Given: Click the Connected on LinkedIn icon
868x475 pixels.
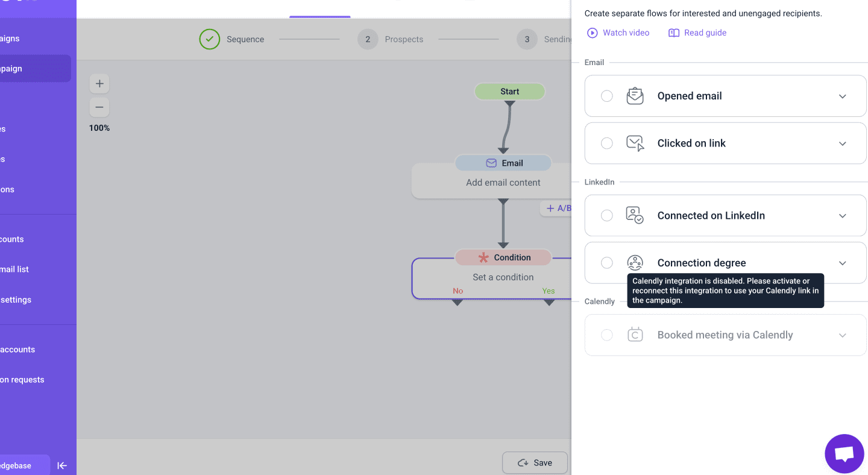Looking at the screenshot, I should tap(635, 215).
